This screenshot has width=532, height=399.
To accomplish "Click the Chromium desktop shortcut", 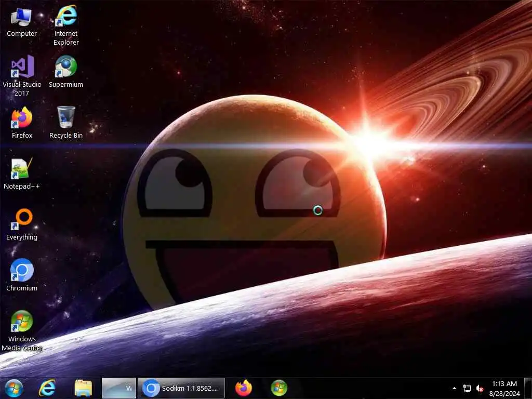I will (22, 275).
